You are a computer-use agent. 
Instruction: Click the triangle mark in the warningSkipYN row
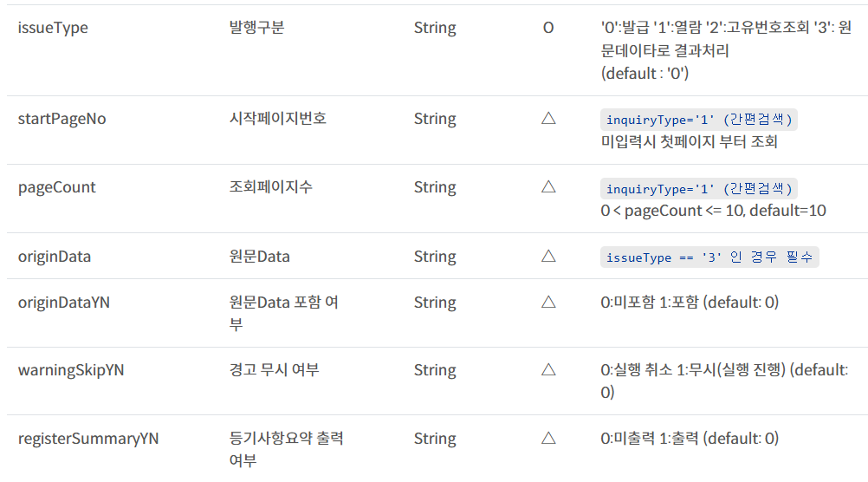547,370
